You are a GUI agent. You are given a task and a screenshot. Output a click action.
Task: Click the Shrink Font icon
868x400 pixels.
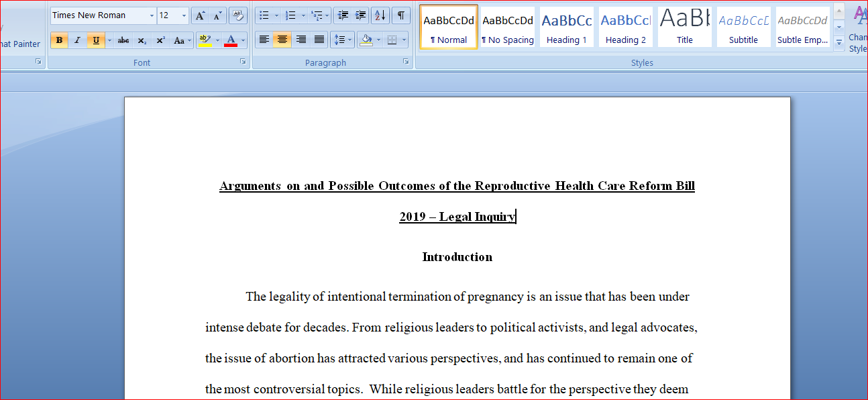click(x=217, y=15)
